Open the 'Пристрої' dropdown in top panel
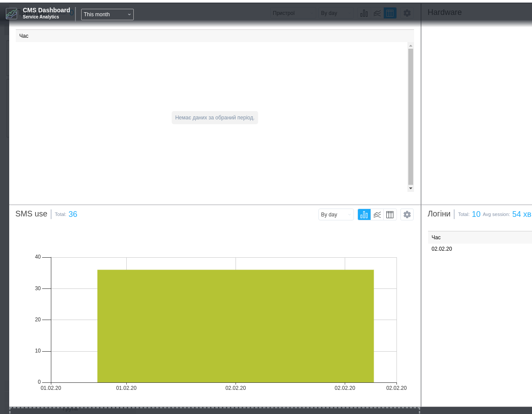This screenshot has height=414, width=532. [293, 13]
